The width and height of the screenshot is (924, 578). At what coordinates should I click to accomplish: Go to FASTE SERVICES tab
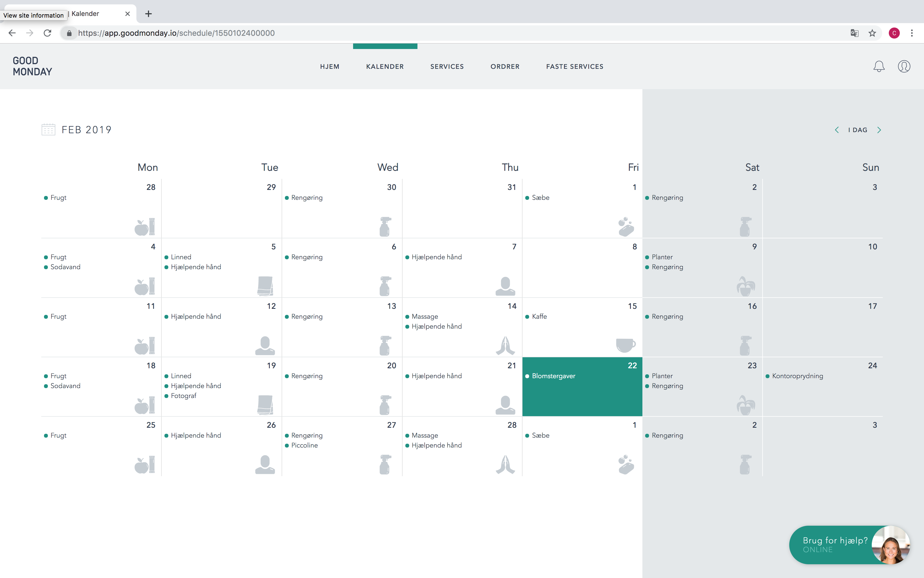pyautogui.click(x=575, y=67)
